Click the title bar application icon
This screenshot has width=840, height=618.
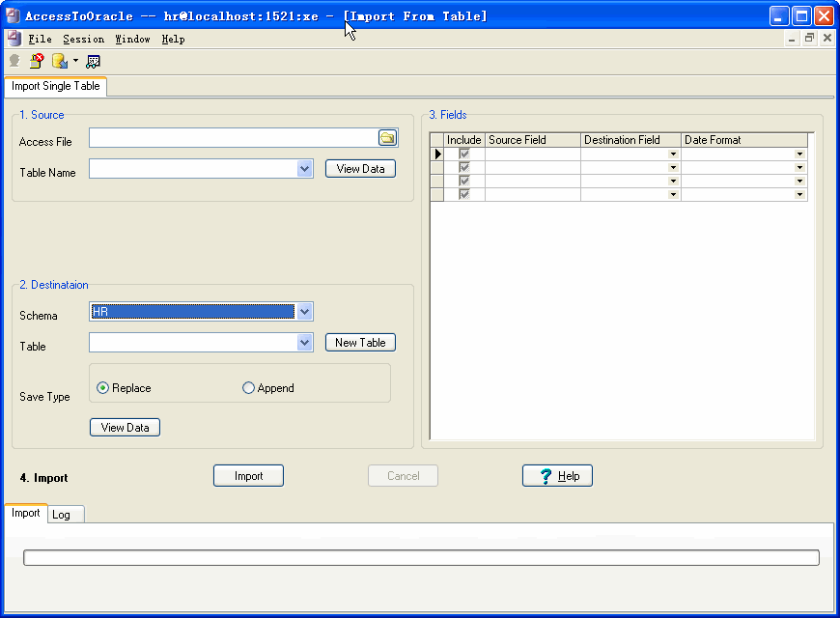click(x=13, y=15)
